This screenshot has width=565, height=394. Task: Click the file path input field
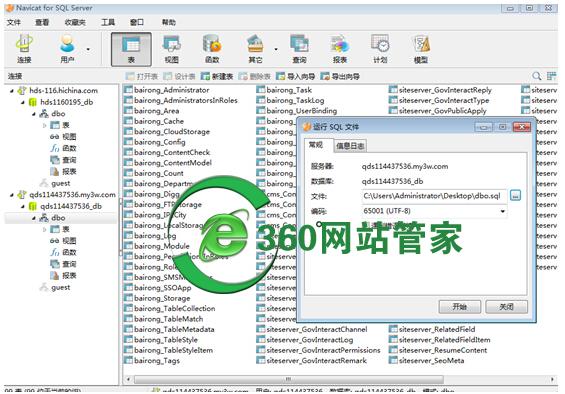(x=433, y=196)
